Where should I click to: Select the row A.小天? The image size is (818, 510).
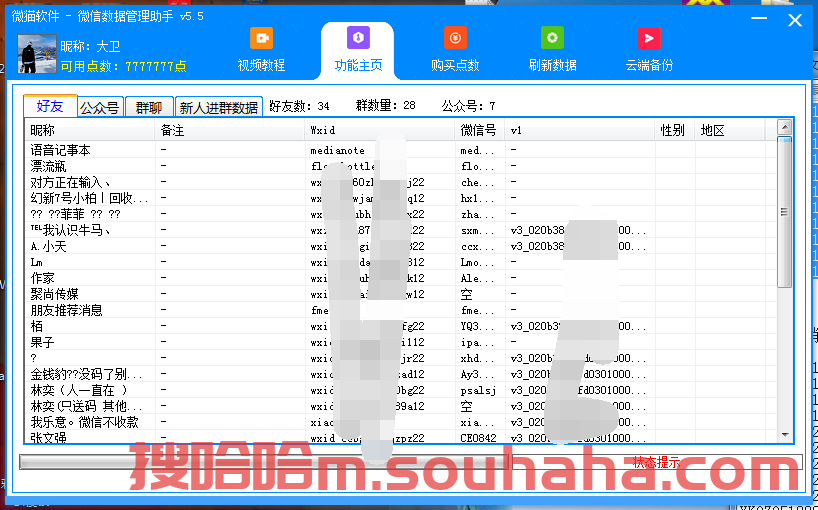400,246
